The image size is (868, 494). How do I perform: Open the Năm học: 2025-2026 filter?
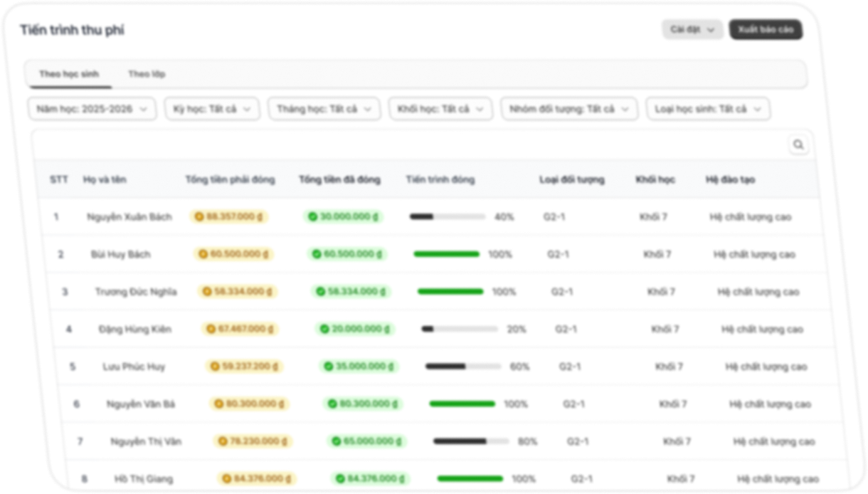(92, 109)
